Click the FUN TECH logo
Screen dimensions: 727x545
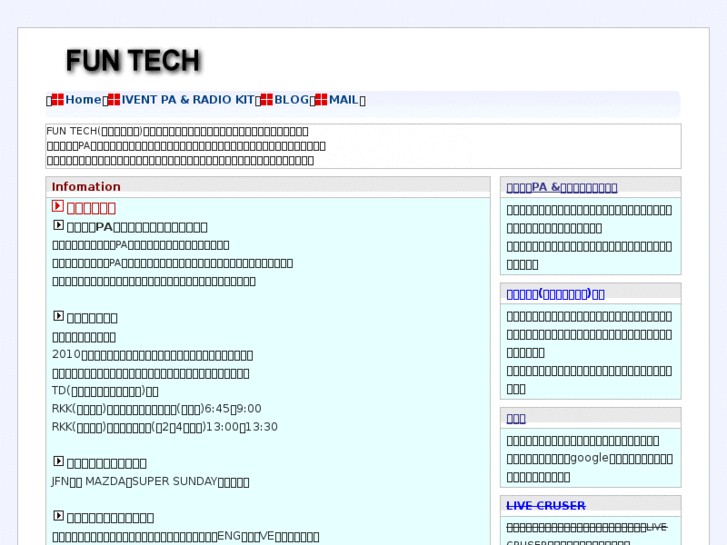click(133, 61)
